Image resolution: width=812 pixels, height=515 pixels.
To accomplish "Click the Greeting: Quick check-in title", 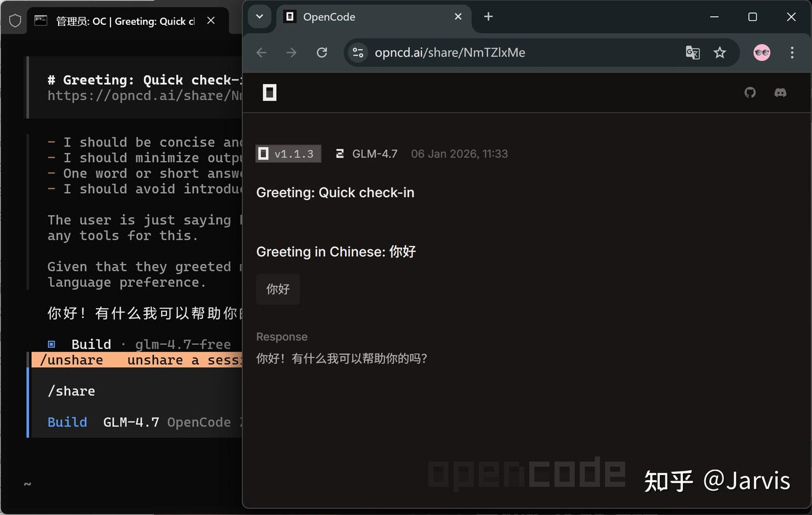I will point(335,193).
